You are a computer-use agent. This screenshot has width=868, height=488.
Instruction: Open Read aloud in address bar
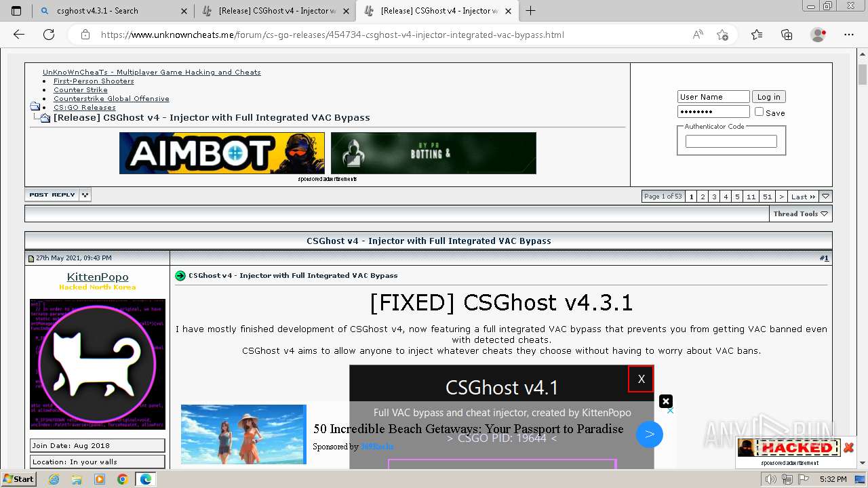tap(698, 35)
